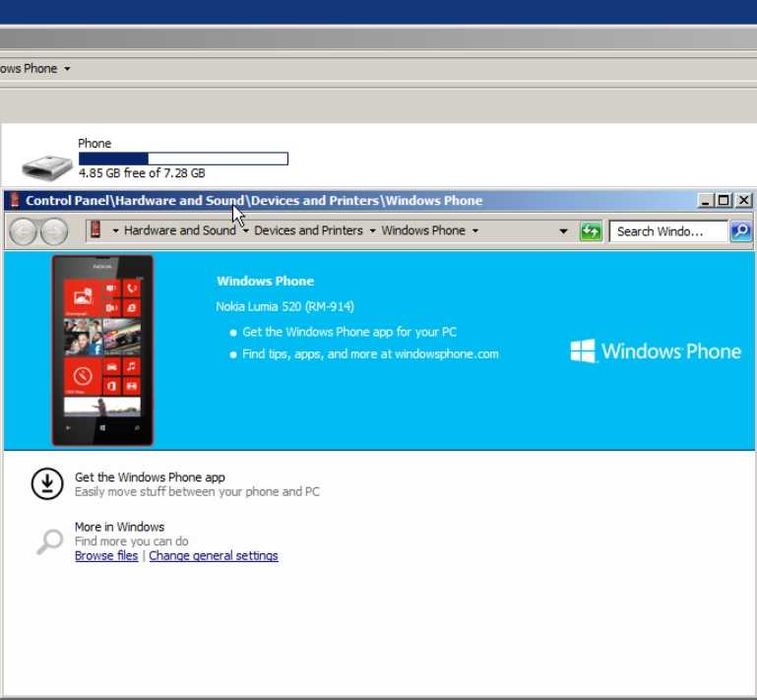This screenshot has width=757, height=700.
Task: Click the phone icon in window title bar
Action: [x=15, y=200]
